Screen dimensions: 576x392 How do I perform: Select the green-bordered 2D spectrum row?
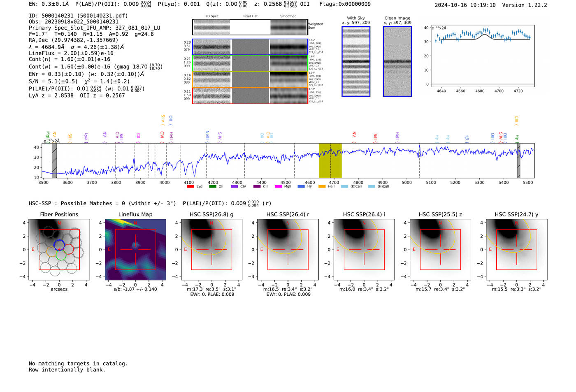(x=250, y=63)
